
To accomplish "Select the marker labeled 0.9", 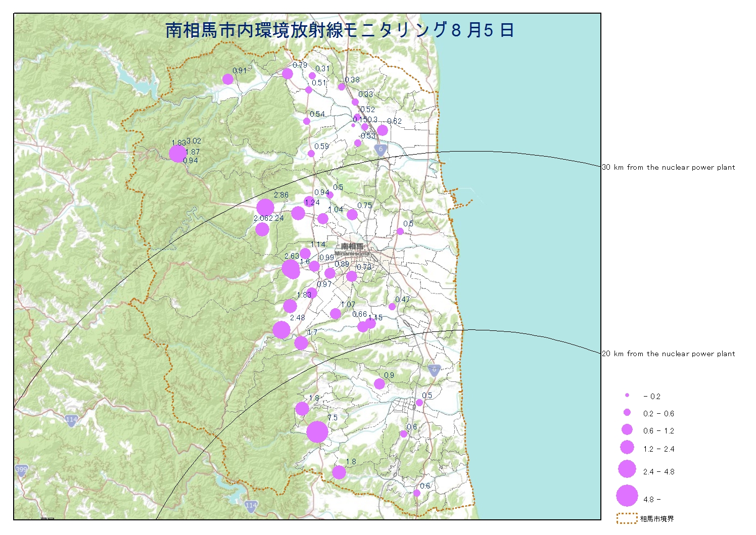I will pos(380,384).
